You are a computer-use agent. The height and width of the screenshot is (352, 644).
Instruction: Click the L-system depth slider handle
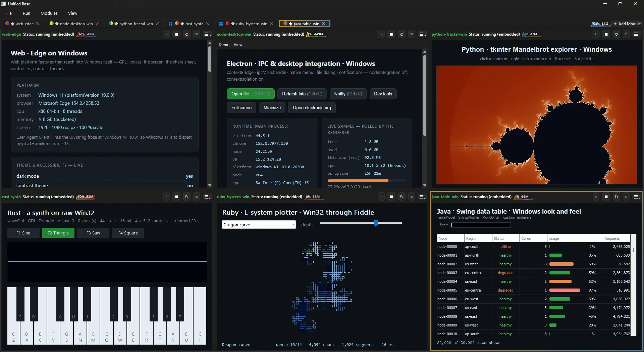[x=376, y=223]
